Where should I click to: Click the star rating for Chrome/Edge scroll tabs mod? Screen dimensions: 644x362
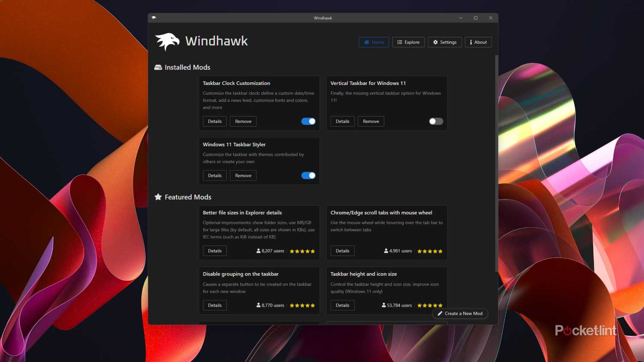[x=429, y=251]
